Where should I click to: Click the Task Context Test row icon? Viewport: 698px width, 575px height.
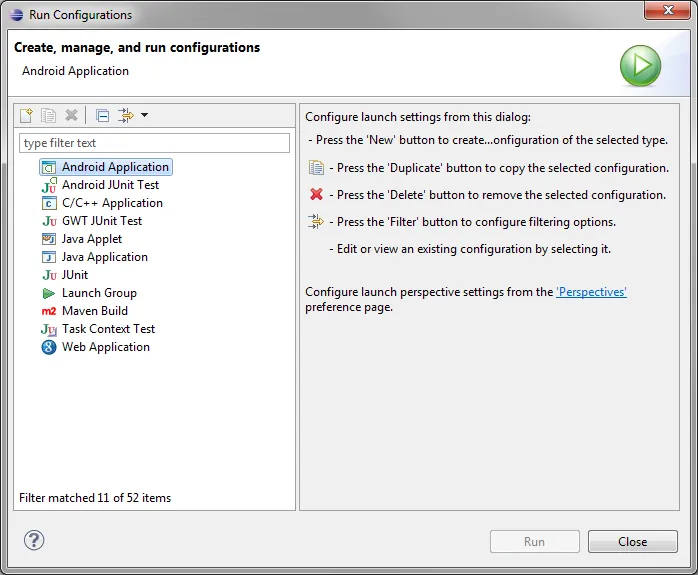click(49, 329)
